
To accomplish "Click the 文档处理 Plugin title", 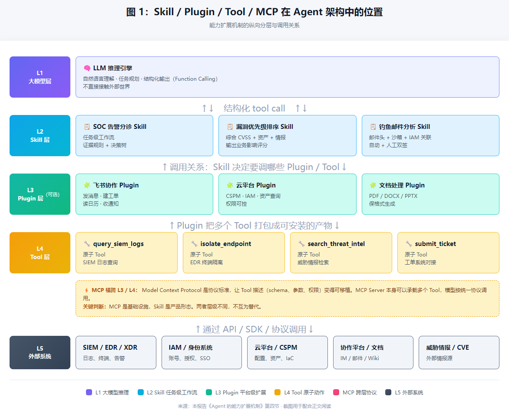I will (402, 185).
